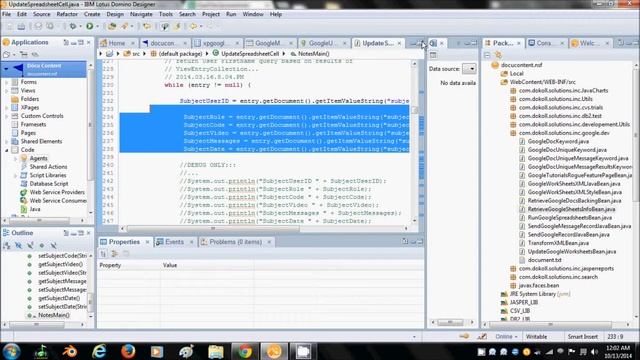Screen dimensions: 640x360
Task: Click the Save disk toolbar icon
Action: click(x=9, y=26)
